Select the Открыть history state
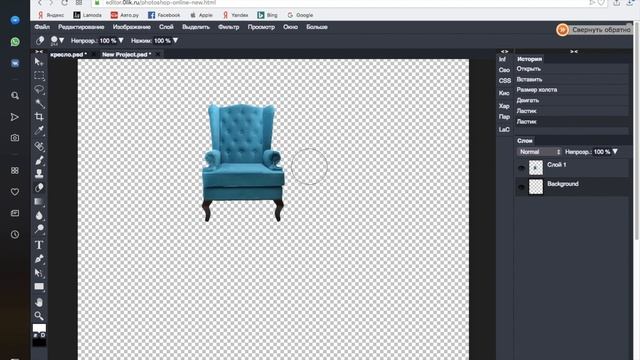 tap(572, 69)
